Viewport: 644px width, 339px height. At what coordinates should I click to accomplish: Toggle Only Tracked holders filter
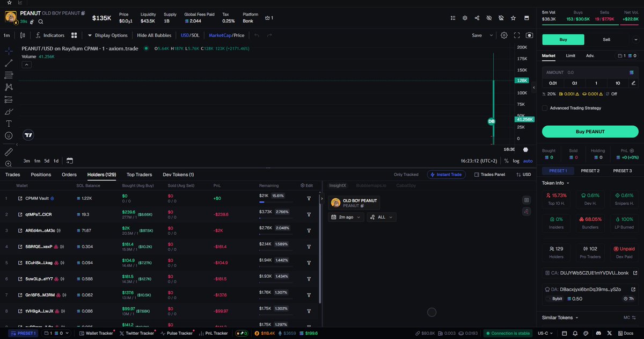[406, 175]
